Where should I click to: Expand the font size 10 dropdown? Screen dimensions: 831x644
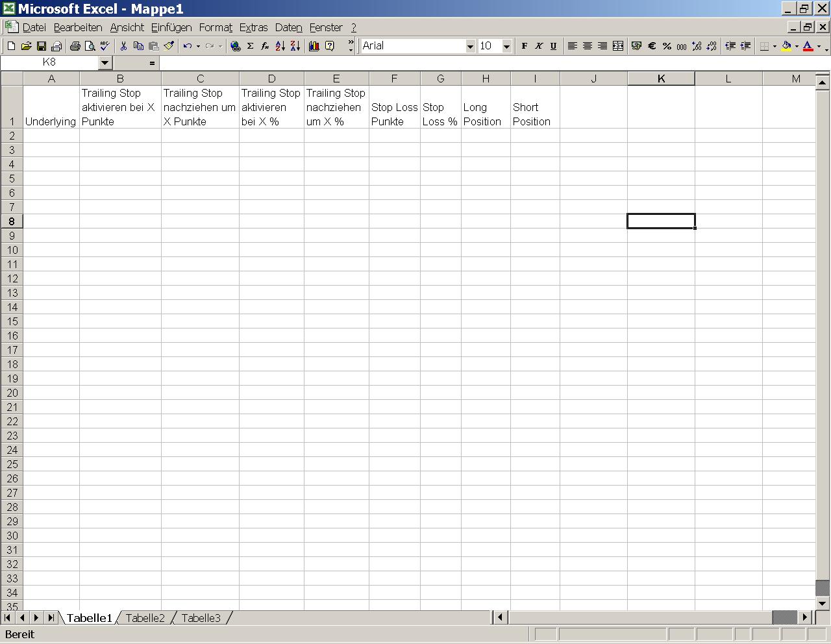(x=506, y=46)
